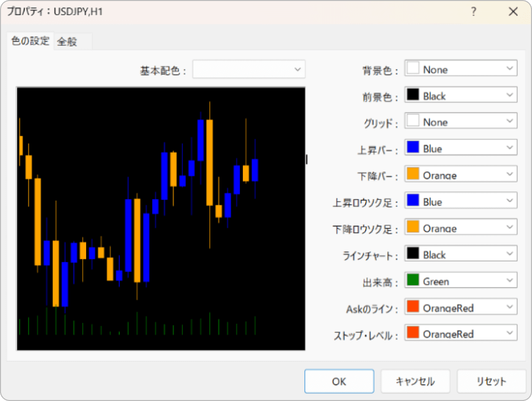The height and width of the screenshot is (401, 532).
Task: Open the 上昇ロウソク足 Blue dropdown
Action: (x=460, y=200)
